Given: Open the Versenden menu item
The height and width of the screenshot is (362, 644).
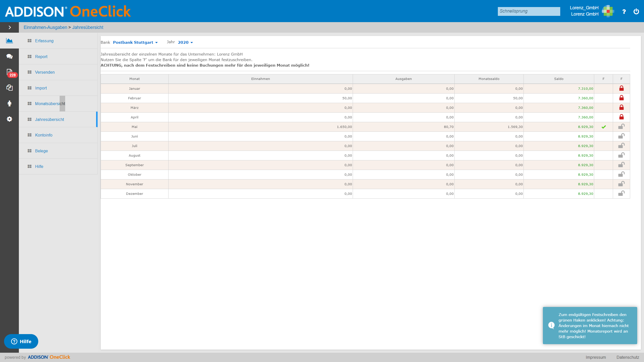Looking at the screenshot, I should (58, 72).
